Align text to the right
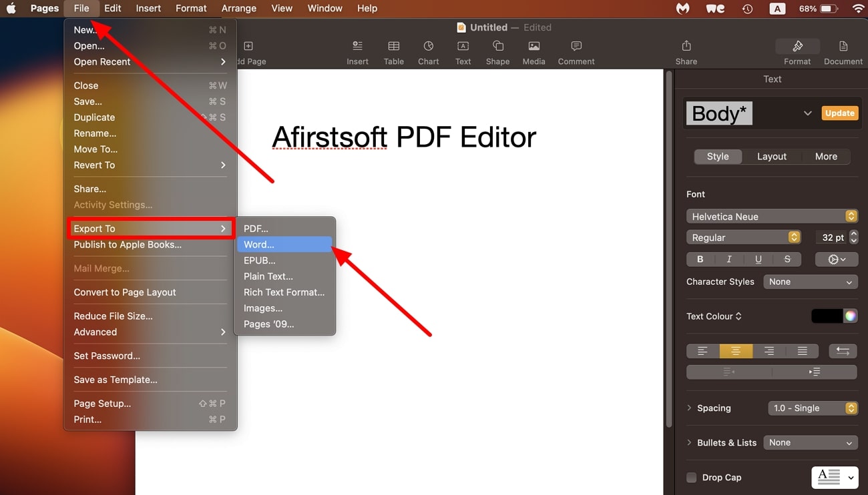 coord(769,351)
